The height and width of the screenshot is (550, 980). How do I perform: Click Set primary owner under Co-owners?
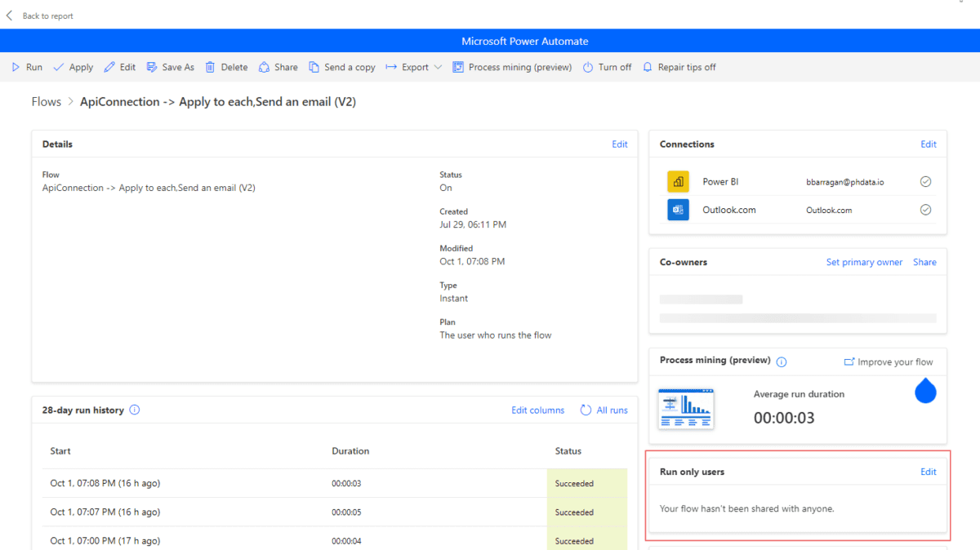864,262
